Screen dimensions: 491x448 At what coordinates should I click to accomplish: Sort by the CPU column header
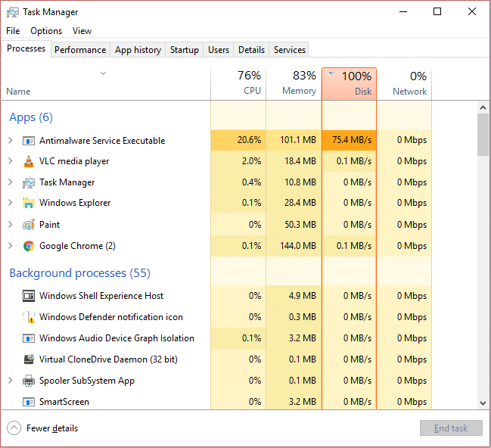click(x=238, y=84)
